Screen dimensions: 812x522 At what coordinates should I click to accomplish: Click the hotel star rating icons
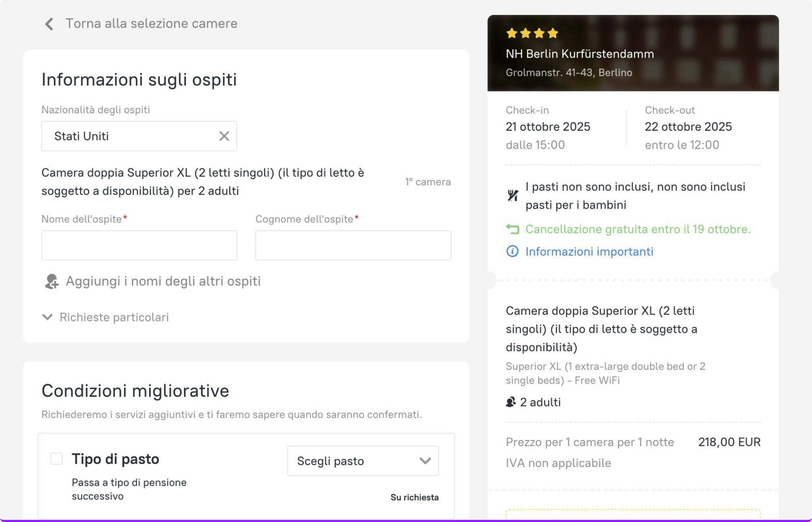[x=532, y=33]
